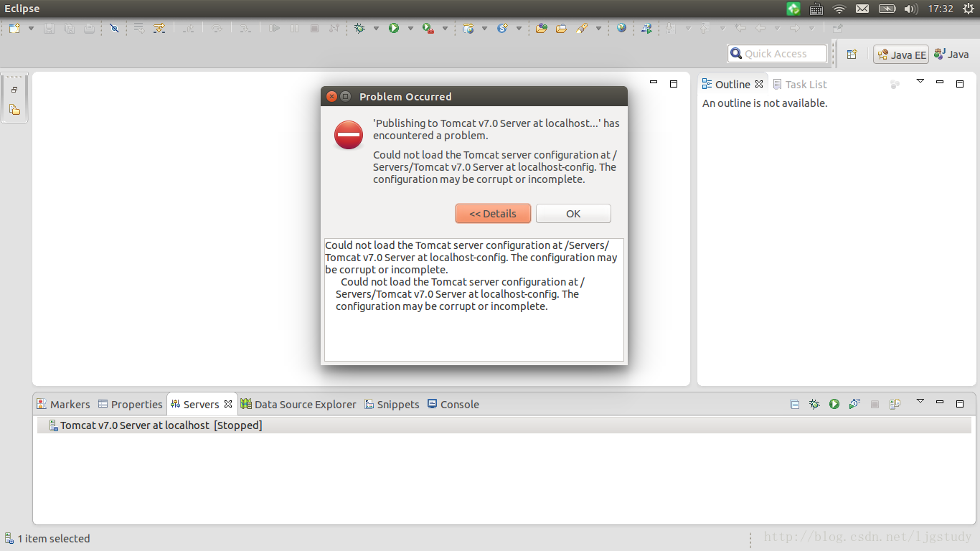Image resolution: width=980 pixels, height=551 pixels.
Task: Click the Terminate debug icon
Action: click(314, 29)
